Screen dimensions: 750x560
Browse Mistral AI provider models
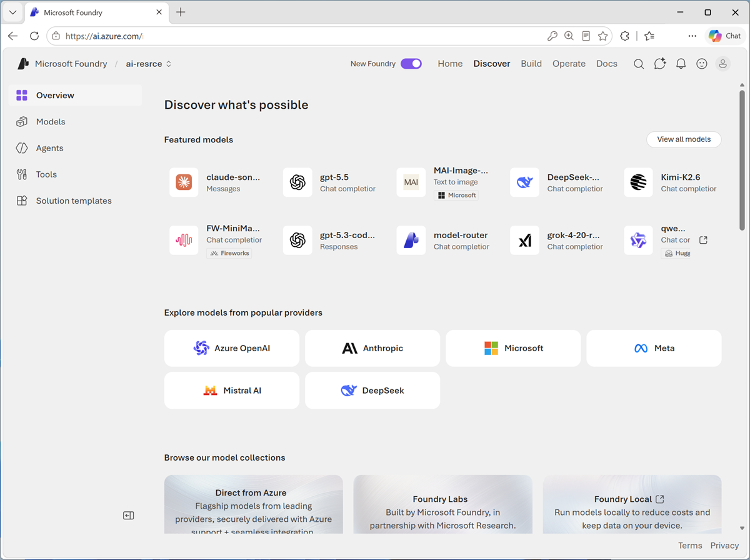click(232, 391)
